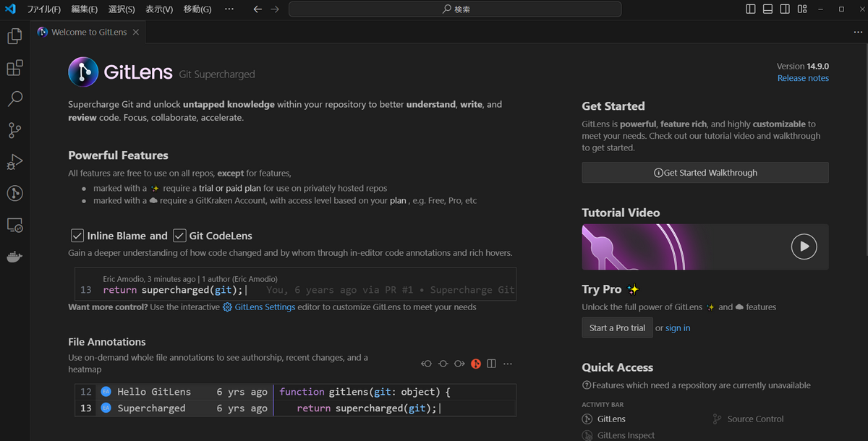Click GitLens Inspect in Quick Access
Screen dimensions: 868x441
(626, 435)
